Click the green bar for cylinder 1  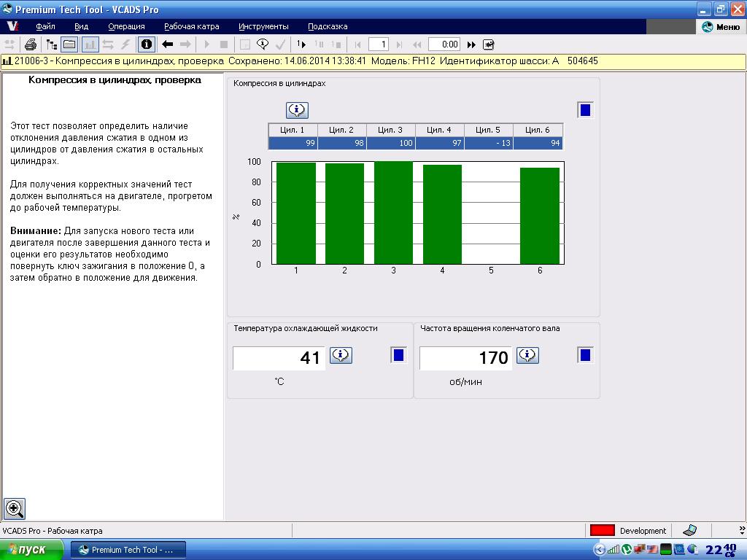click(296, 214)
